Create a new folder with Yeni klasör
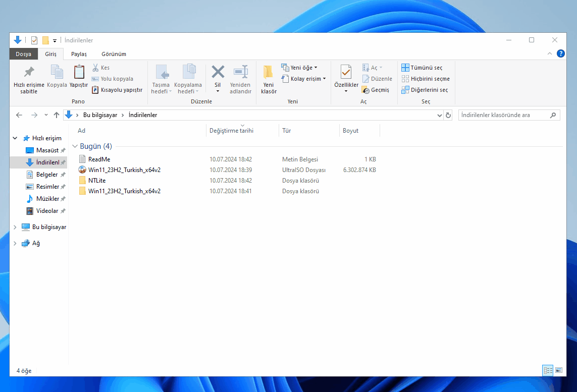Viewport: 577px width, 392px height. pyautogui.click(x=269, y=79)
